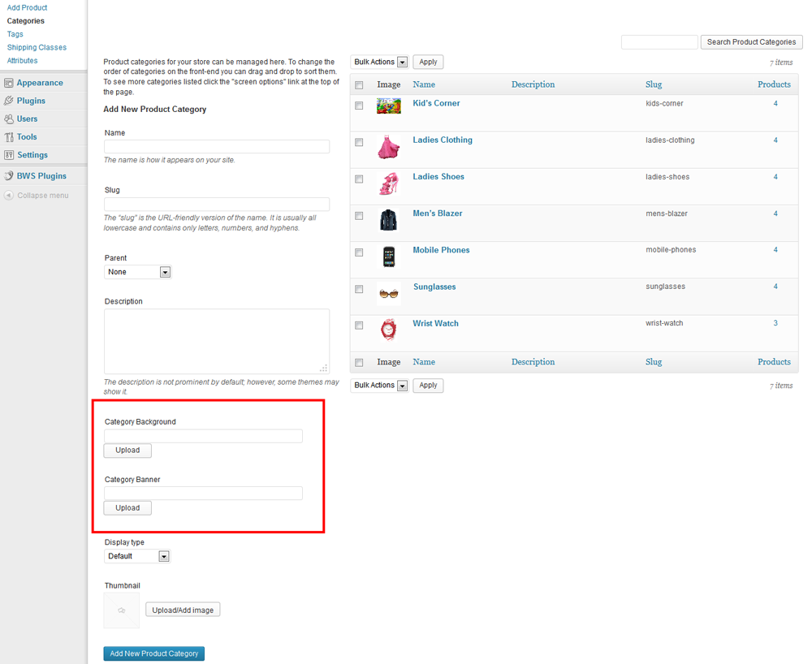812x664 pixels.
Task: Open Attributes in the sidebar submenu
Action: (x=22, y=61)
